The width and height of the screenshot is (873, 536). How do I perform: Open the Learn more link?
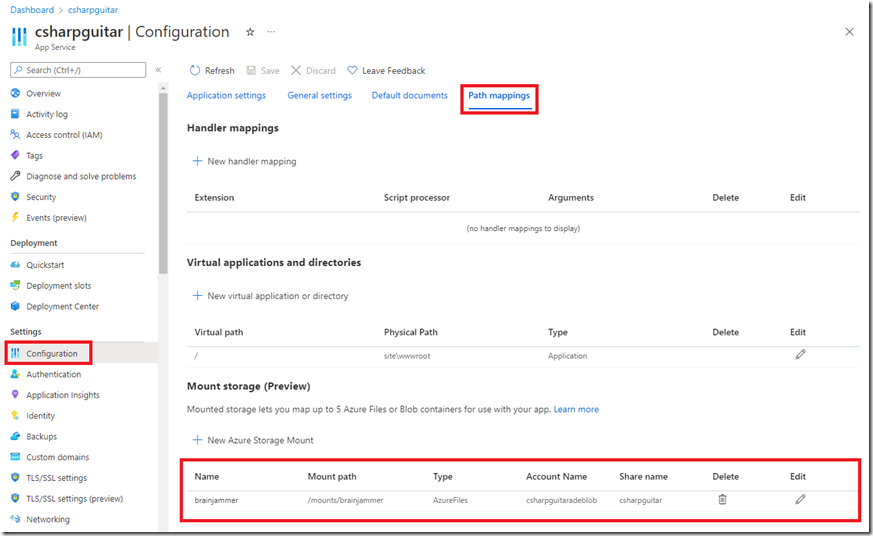576,409
